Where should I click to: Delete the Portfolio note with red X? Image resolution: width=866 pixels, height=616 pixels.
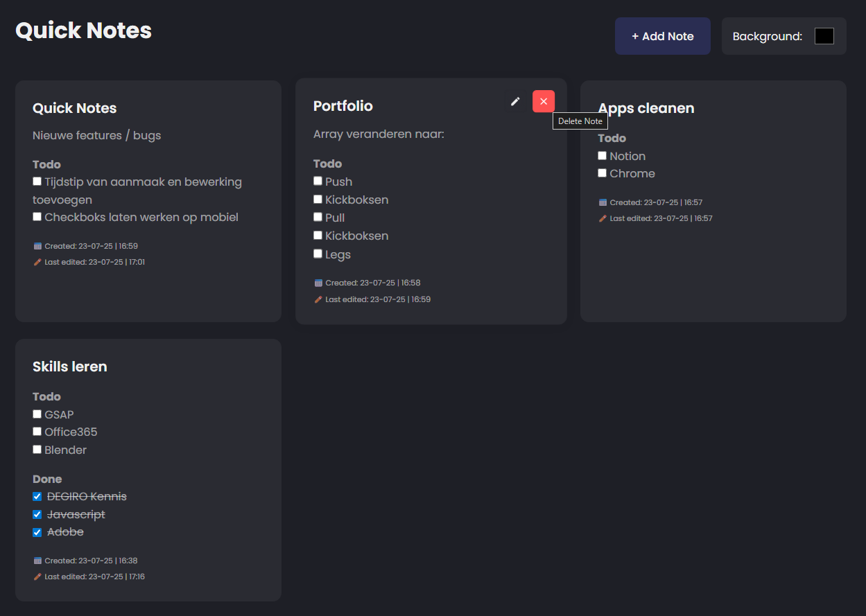click(x=543, y=101)
